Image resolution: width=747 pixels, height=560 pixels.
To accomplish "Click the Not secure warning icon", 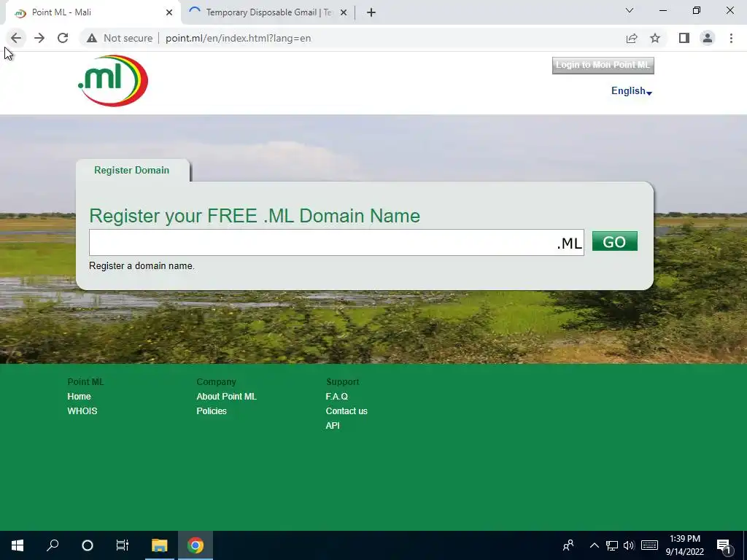I will coord(92,38).
